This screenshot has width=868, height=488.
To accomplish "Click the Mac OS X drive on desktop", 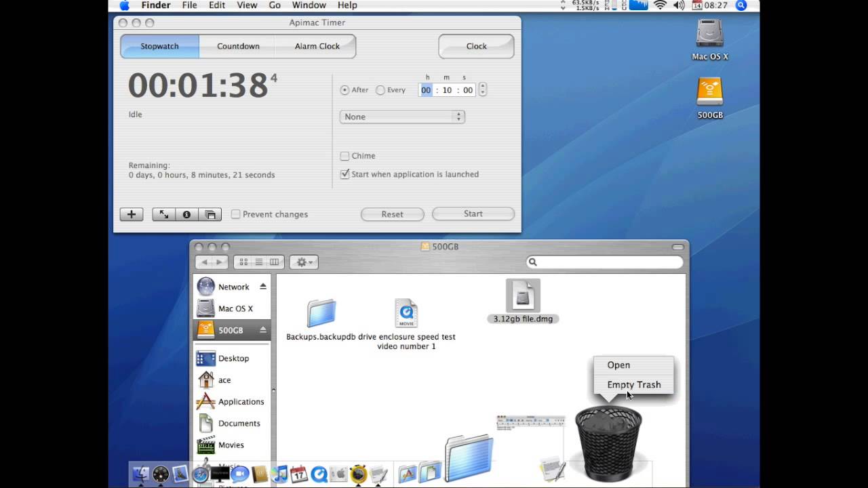I will click(710, 33).
